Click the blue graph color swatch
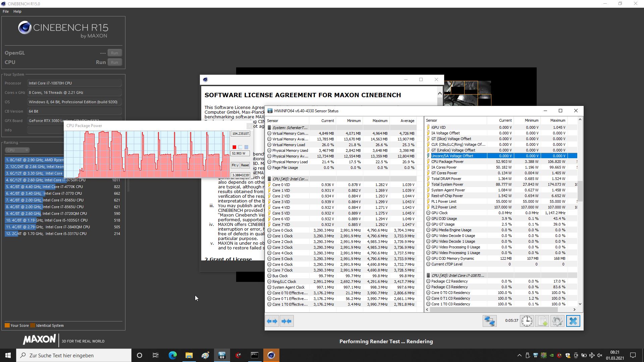The height and width of the screenshot is (362, 644). 246,147
